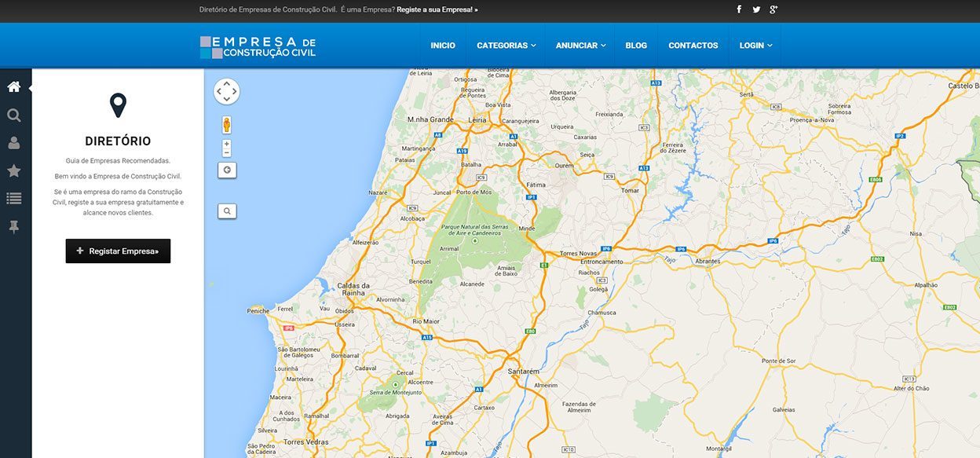The width and height of the screenshot is (980, 458).
Task: Click the Registar Empresa button
Action: 118,251
